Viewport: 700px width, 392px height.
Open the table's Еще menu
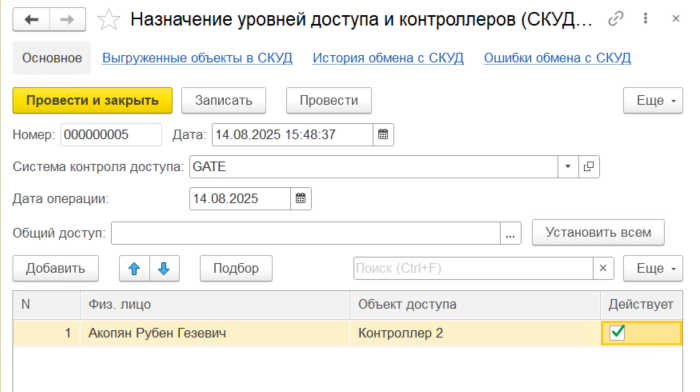click(x=653, y=268)
